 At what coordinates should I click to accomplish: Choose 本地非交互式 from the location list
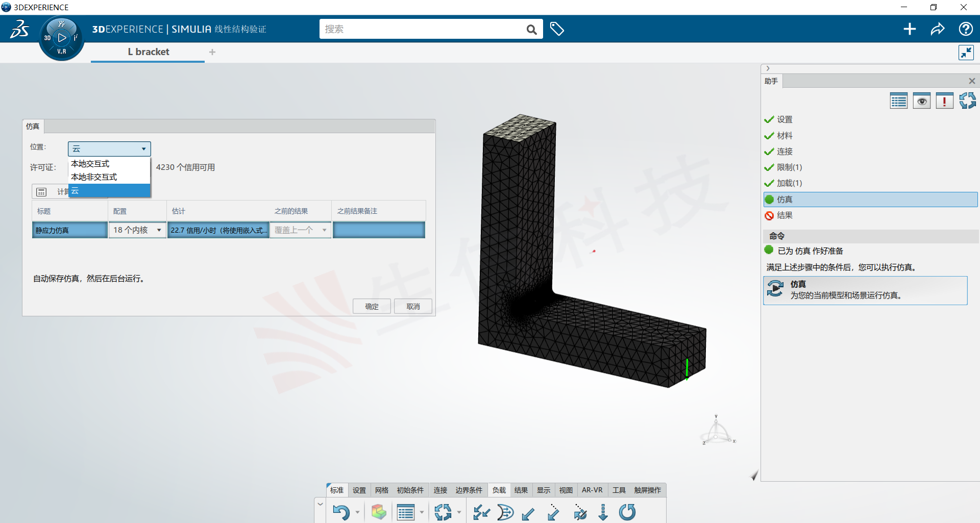point(109,177)
